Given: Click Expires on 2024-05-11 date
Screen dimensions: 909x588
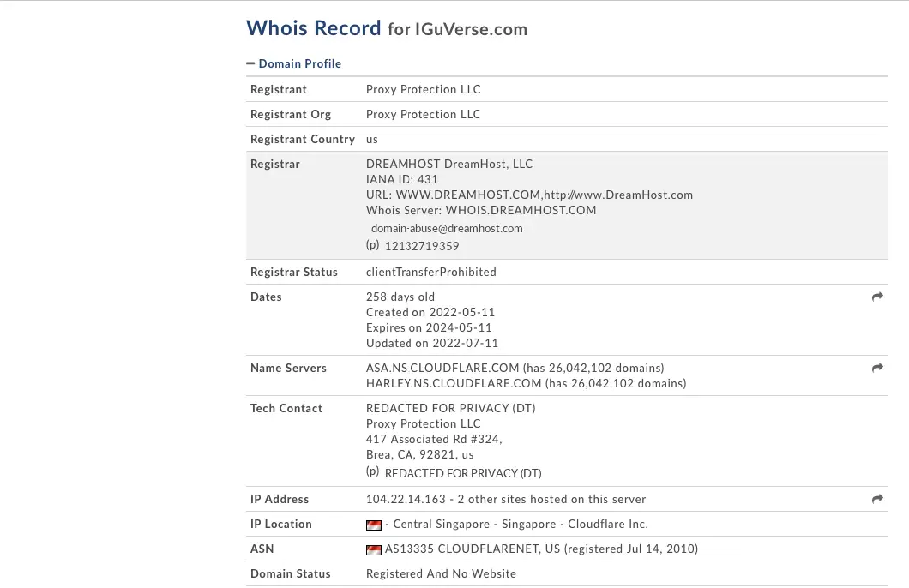Looking at the screenshot, I should pyautogui.click(x=429, y=328).
